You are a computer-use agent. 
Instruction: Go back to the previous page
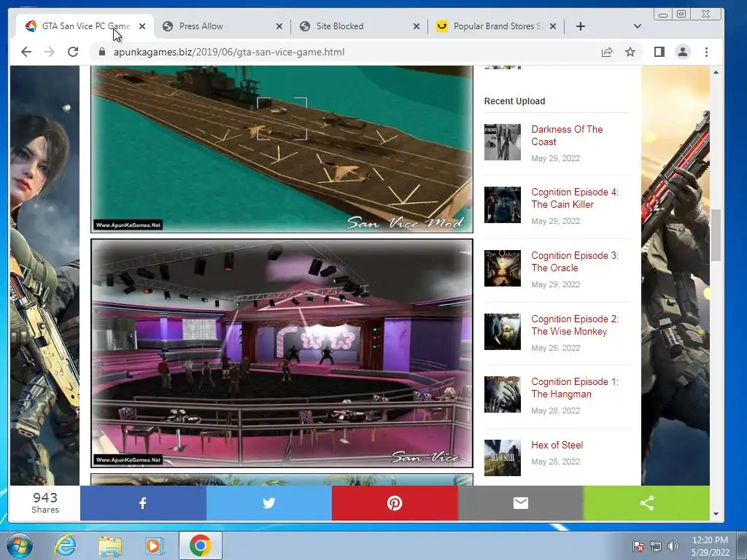26,52
